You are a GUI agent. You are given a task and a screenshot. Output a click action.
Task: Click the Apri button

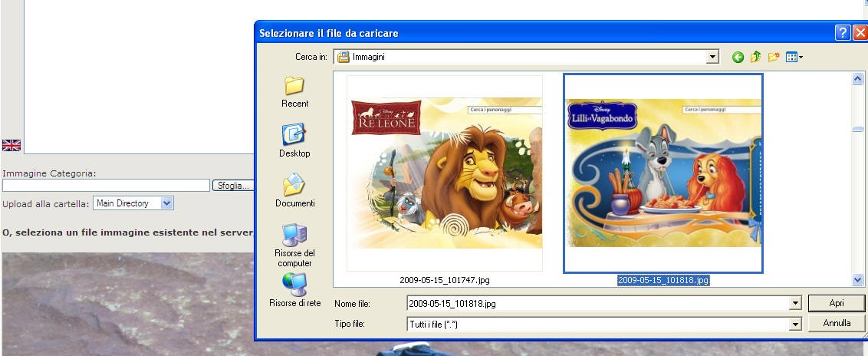coord(836,303)
